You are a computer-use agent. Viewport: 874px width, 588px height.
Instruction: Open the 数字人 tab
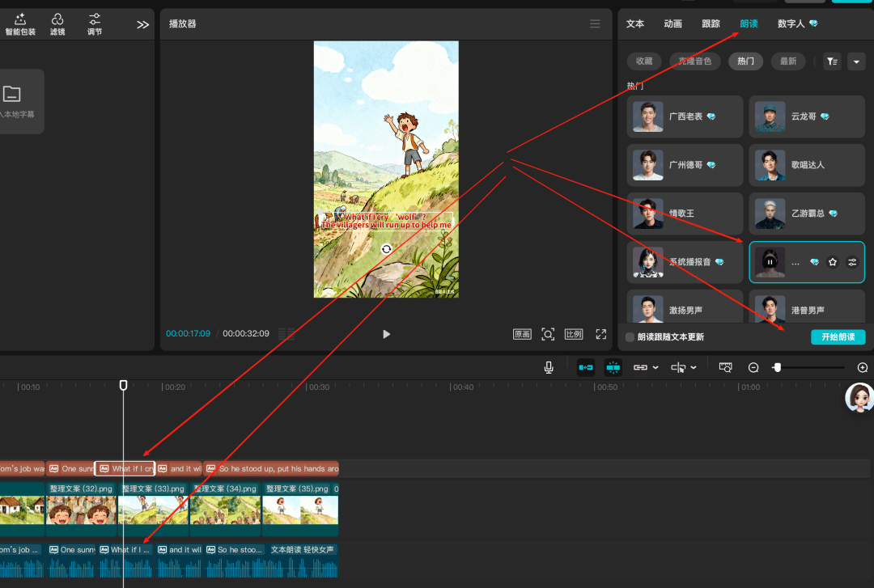797,24
